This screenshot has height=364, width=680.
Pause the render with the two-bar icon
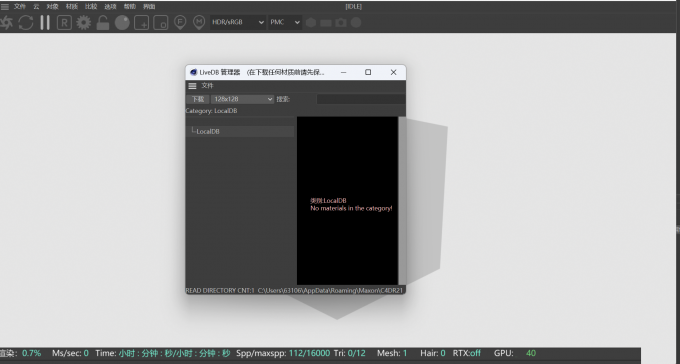[45, 23]
